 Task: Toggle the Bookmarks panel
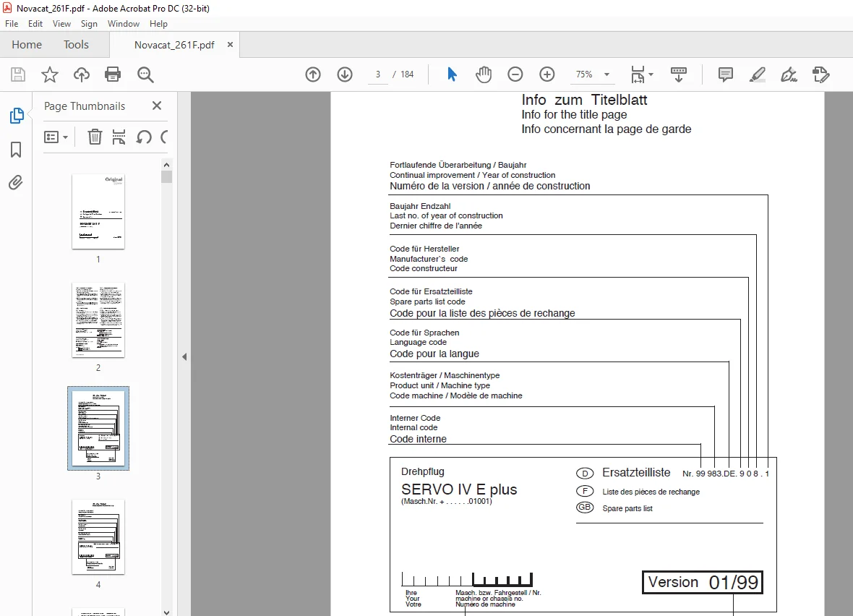pos(16,150)
